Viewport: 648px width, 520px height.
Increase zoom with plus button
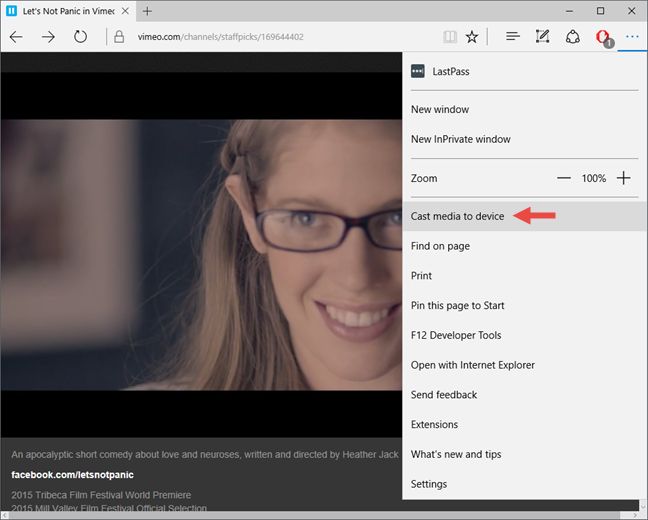(624, 179)
